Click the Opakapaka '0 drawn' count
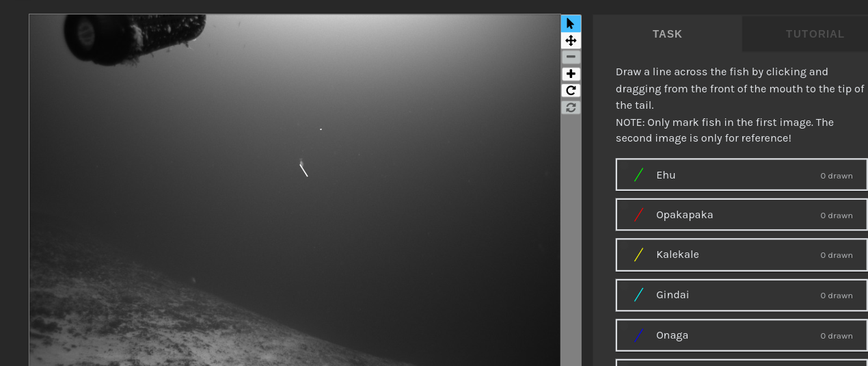Screen dimensions: 868x366 837,215
